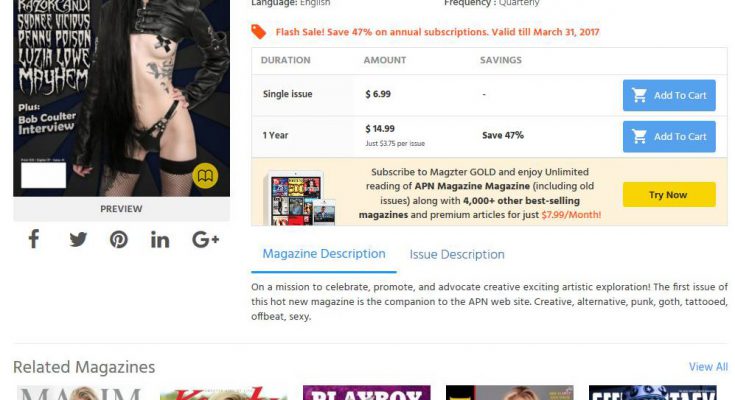Open the Maxim related magazine thumbnail
Screen dimensions: 735x400
click(x=80, y=393)
